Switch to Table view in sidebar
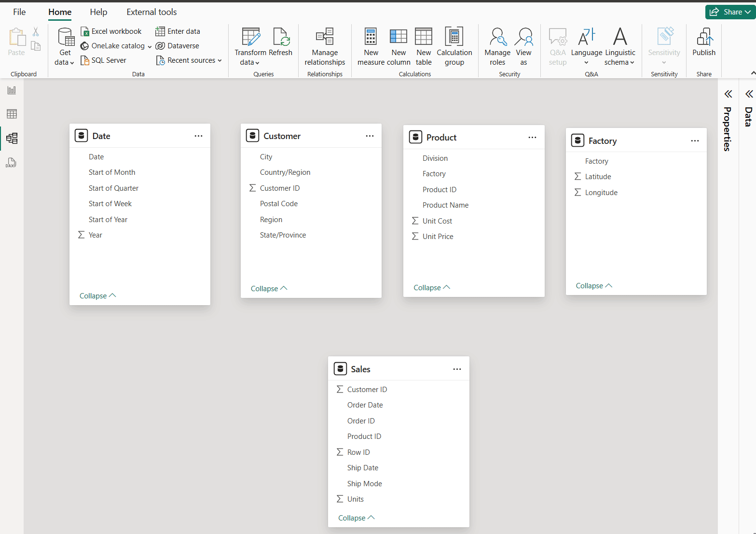Screen dimensions: 756x534 (12, 114)
